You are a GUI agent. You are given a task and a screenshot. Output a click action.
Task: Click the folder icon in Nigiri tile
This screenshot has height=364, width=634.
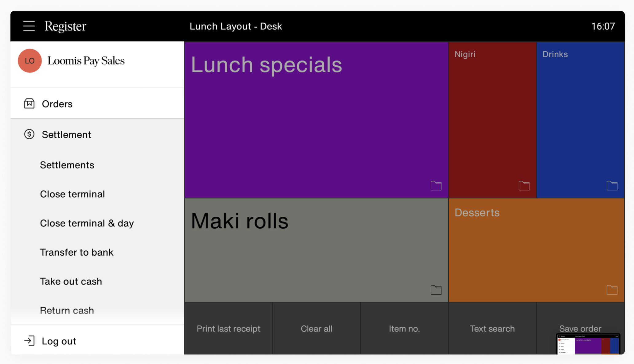pos(524,186)
